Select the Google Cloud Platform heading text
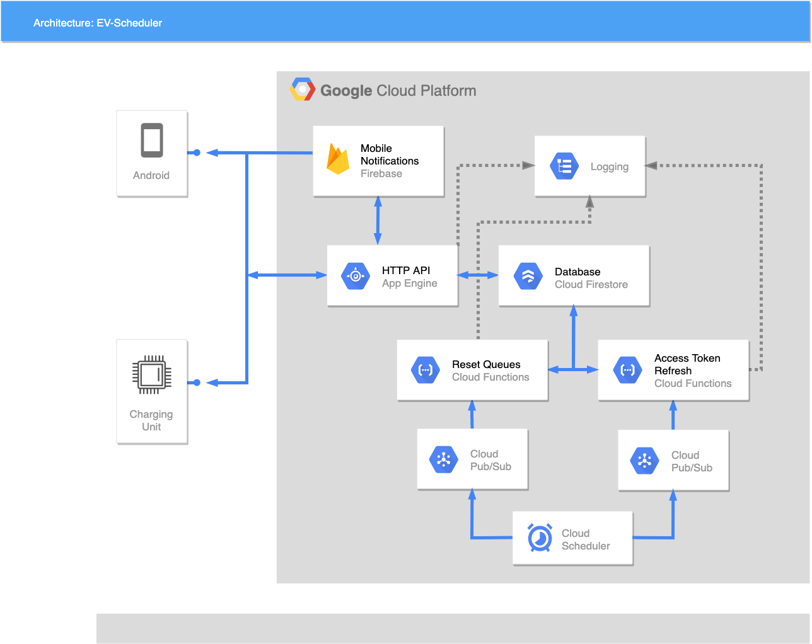 (x=398, y=91)
